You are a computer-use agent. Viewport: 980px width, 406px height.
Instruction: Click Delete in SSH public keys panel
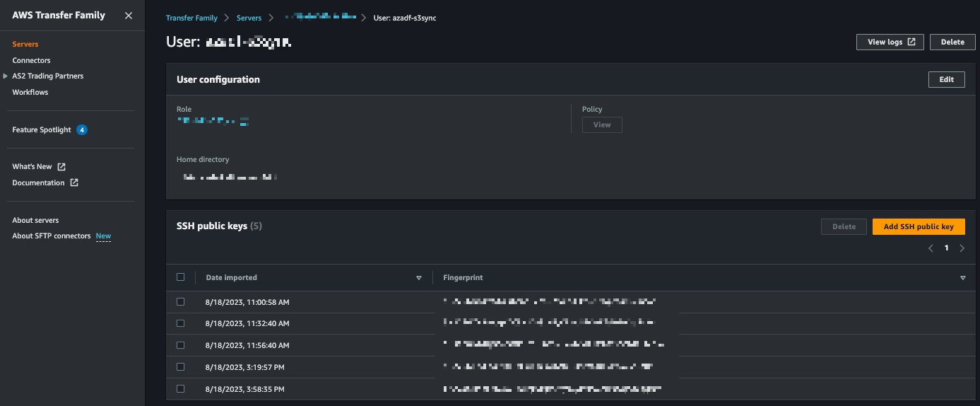click(844, 226)
